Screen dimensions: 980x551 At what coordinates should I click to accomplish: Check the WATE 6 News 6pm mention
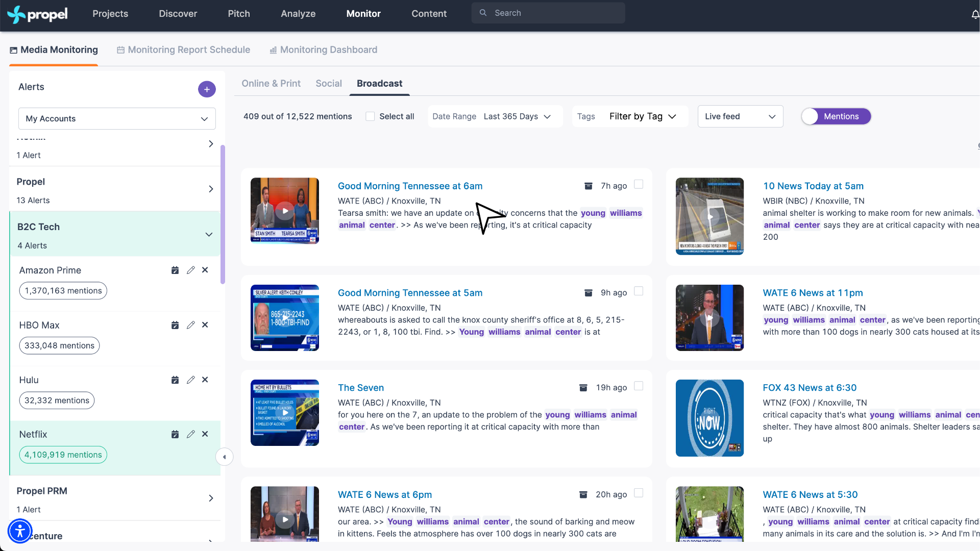pyautogui.click(x=639, y=493)
